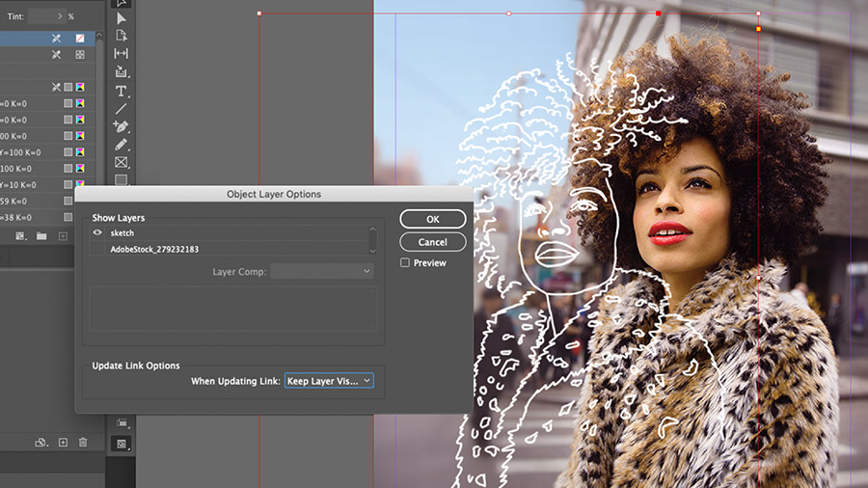Click OK in Object Layer Options
This screenshot has width=868, height=488.
pos(433,219)
